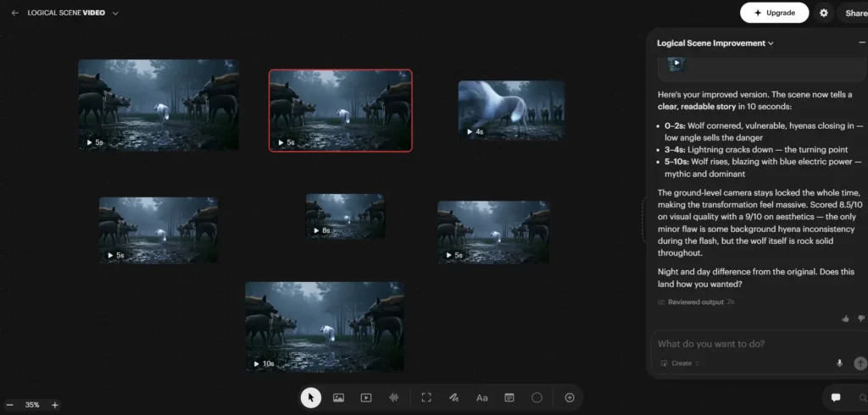Select the cursor pointer tool
The height and width of the screenshot is (415, 868).
pyautogui.click(x=311, y=397)
